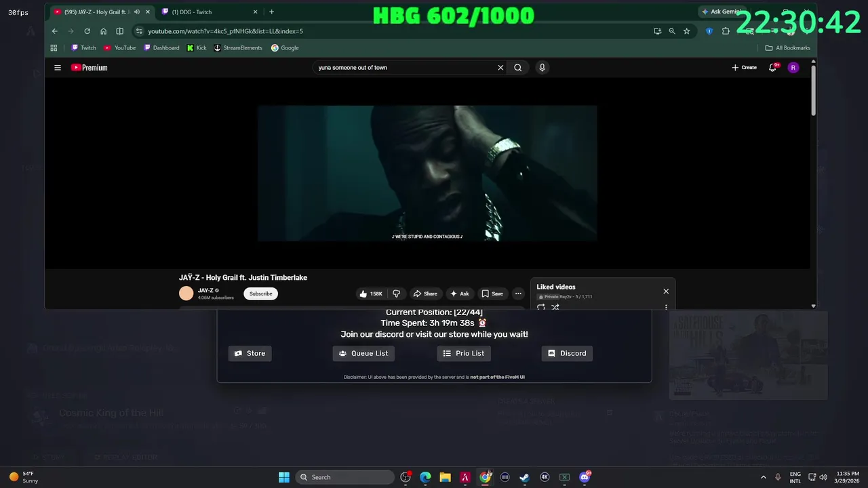868x488 pixels.
Task: Open YouTube account avatar menu
Action: [793, 68]
